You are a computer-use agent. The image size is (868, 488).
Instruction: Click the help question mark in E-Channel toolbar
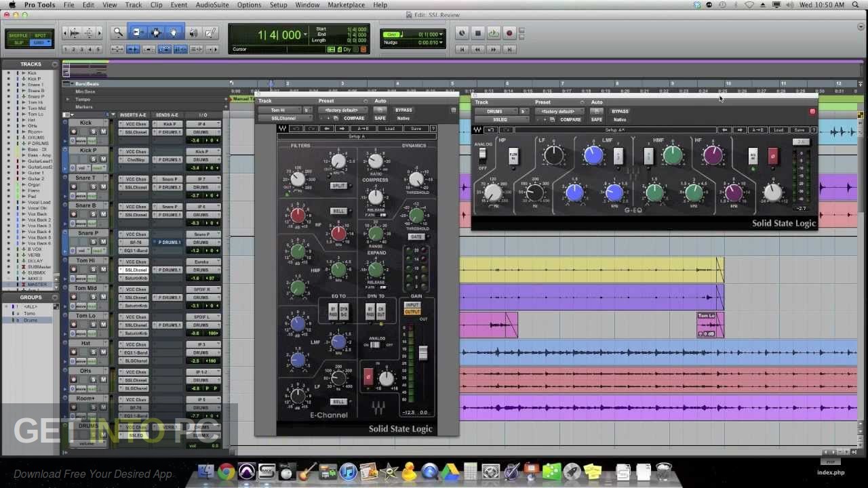[433, 128]
